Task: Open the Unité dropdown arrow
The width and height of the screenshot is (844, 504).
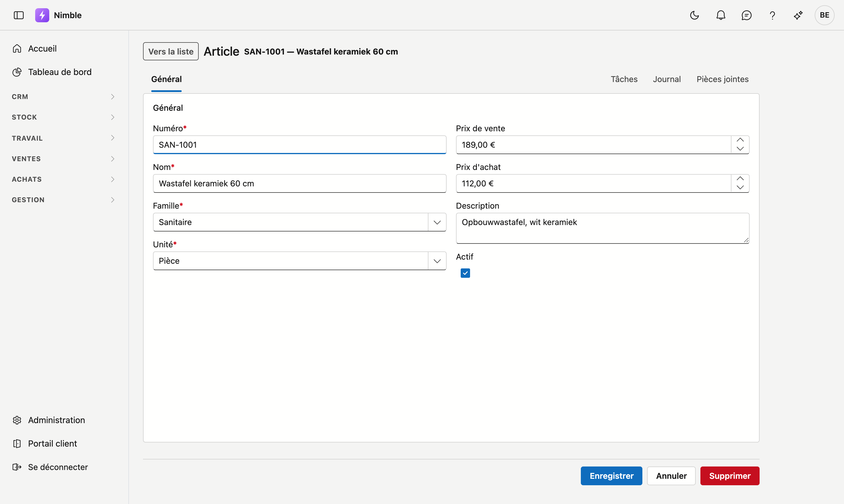Action: point(437,261)
